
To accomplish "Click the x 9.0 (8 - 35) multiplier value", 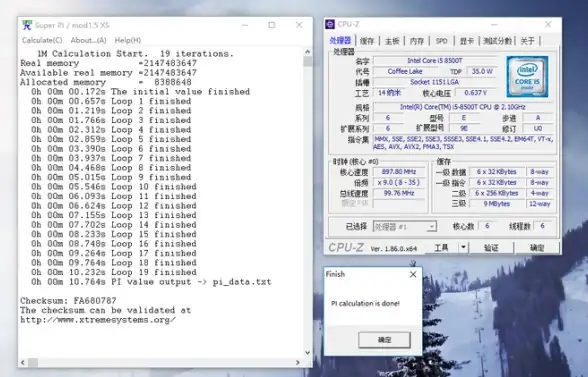I will tap(399, 183).
